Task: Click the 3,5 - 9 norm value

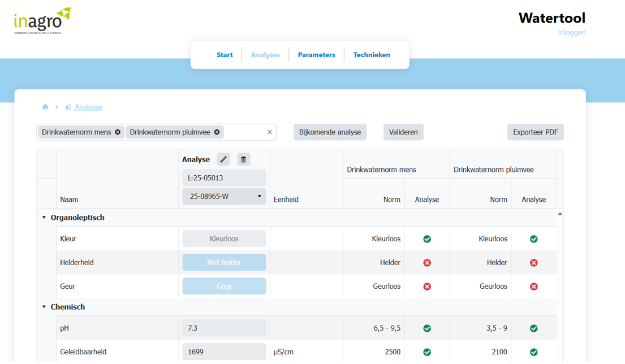Action: point(497,328)
